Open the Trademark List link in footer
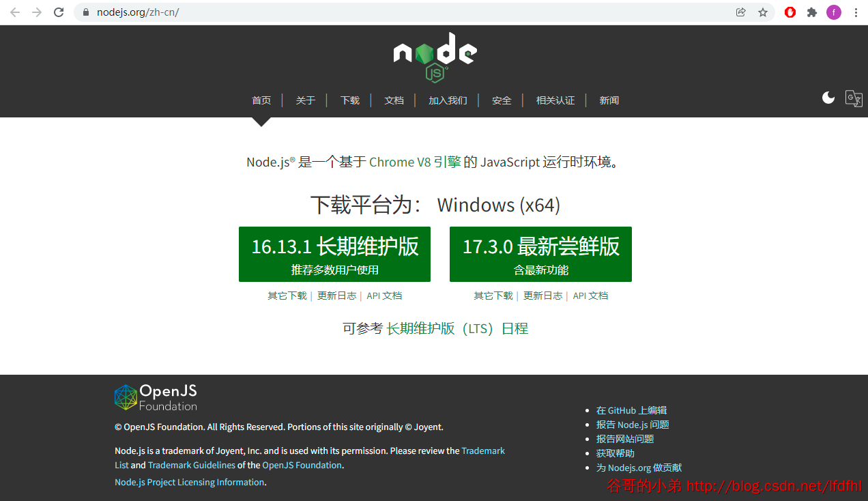Viewport: 868px width, 501px height. [483, 450]
